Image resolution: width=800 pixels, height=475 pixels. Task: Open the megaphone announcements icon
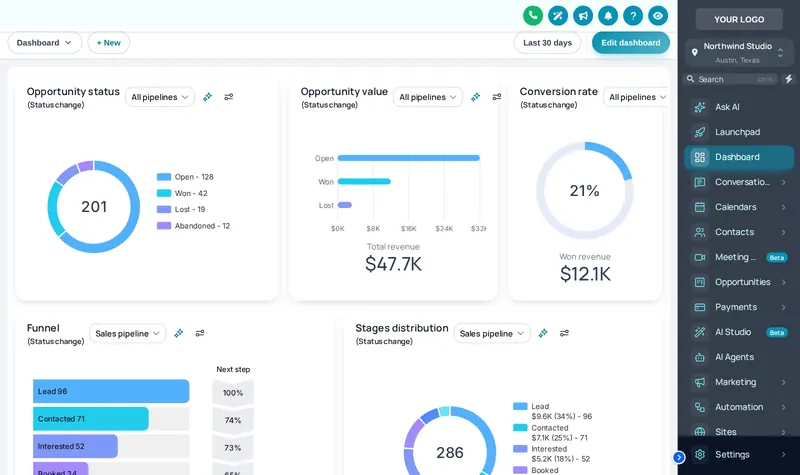point(583,16)
